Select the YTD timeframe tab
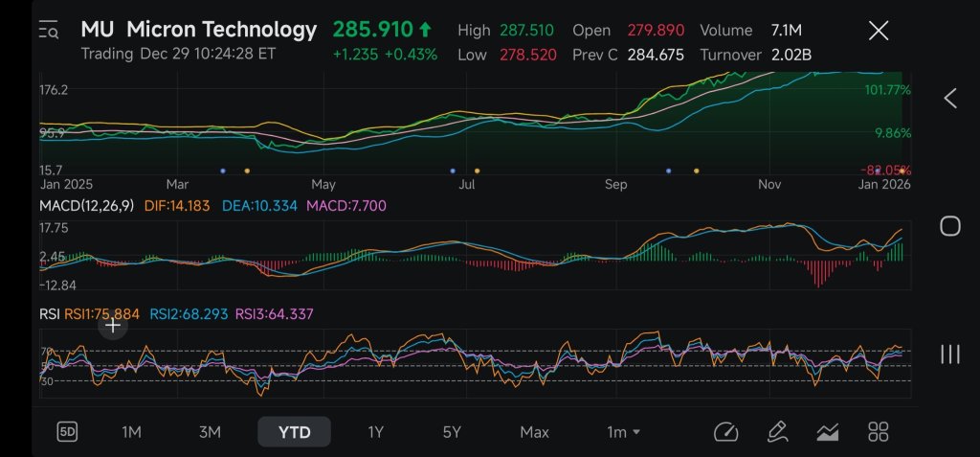 click(x=295, y=432)
